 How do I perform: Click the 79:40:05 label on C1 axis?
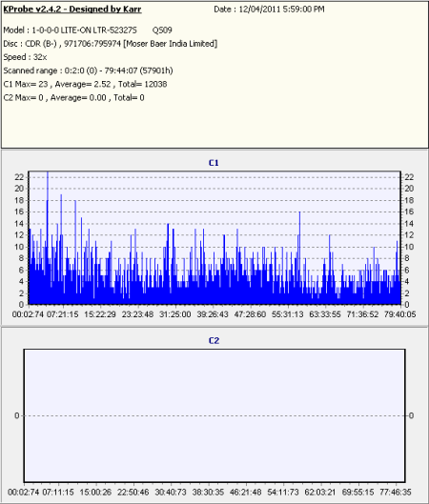click(x=399, y=314)
